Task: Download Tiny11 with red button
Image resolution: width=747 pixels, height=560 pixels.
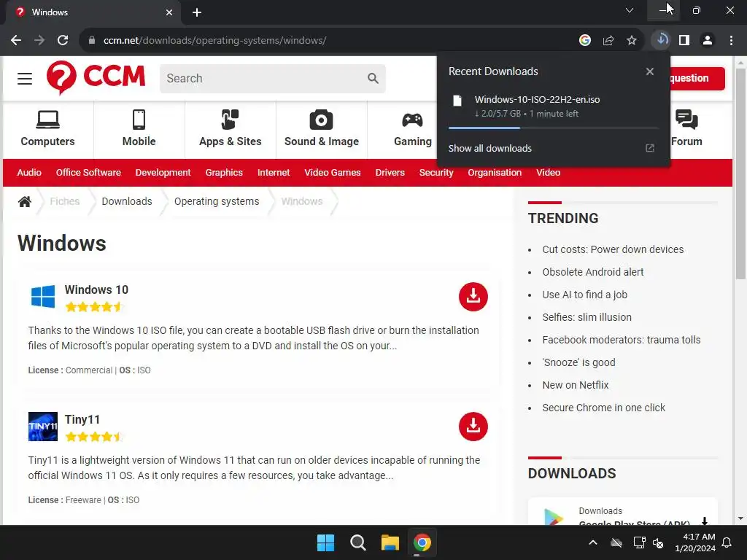Action: pyautogui.click(x=473, y=426)
